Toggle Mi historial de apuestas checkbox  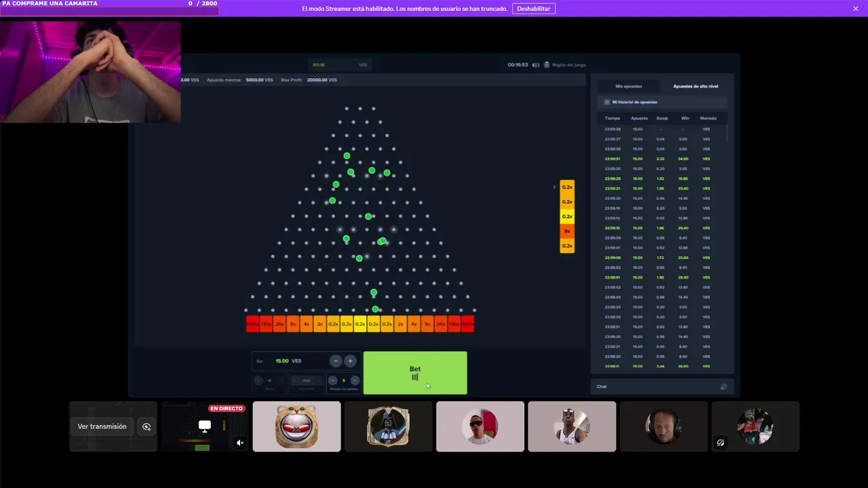pos(607,102)
